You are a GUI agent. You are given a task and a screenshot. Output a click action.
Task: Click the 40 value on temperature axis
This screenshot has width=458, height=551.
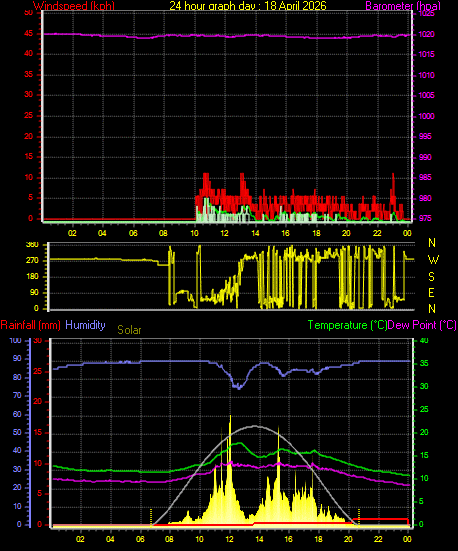pos(424,341)
